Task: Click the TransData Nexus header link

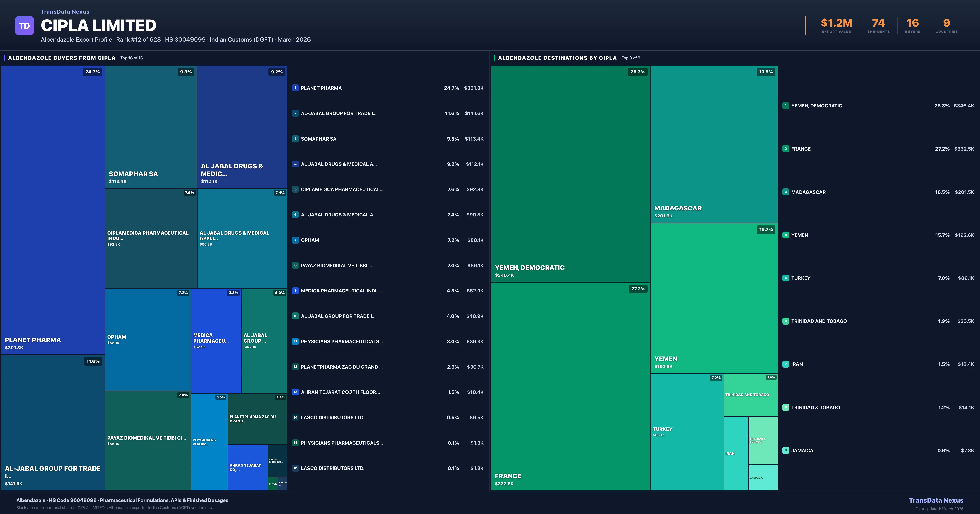Action: point(65,12)
